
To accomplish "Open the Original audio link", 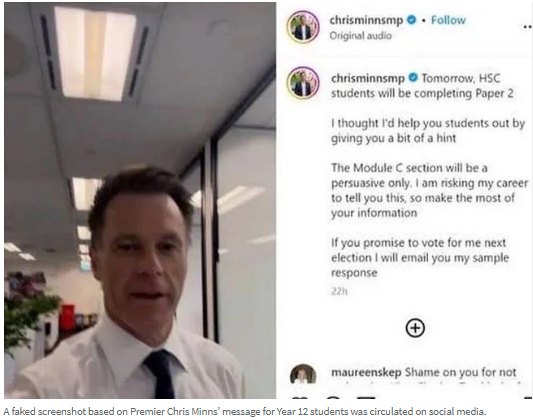I will (360, 36).
